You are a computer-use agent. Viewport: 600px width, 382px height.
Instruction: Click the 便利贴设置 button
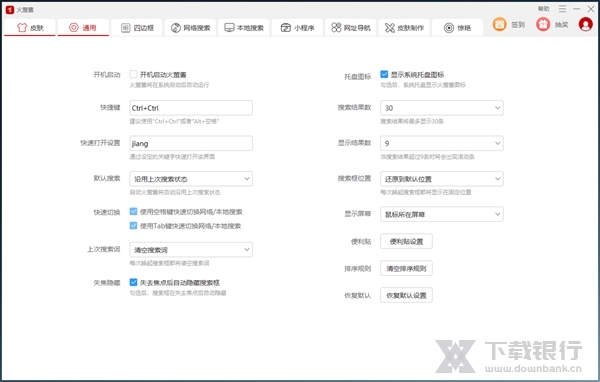click(406, 241)
